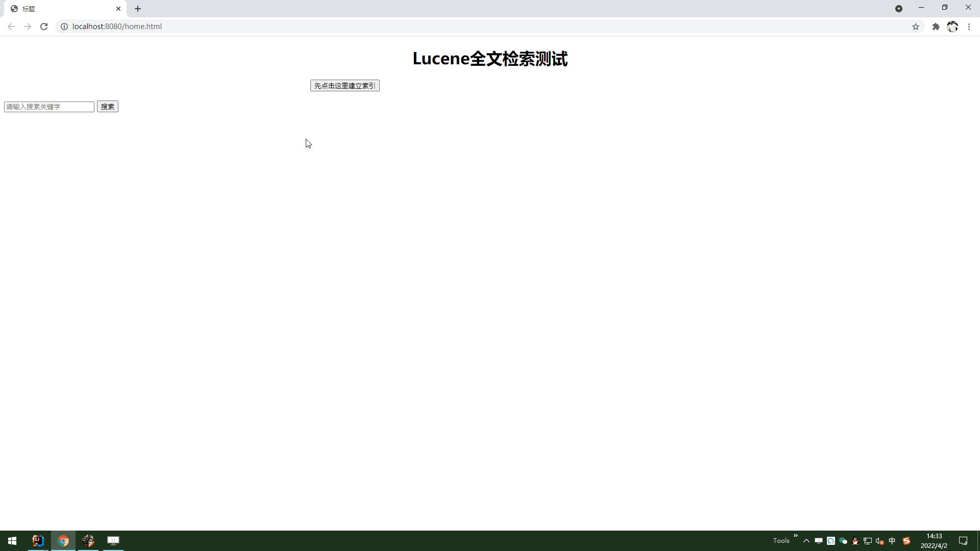
Task: Open IntelliJ IDEA from the taskbar
Action: click(38, 541)
